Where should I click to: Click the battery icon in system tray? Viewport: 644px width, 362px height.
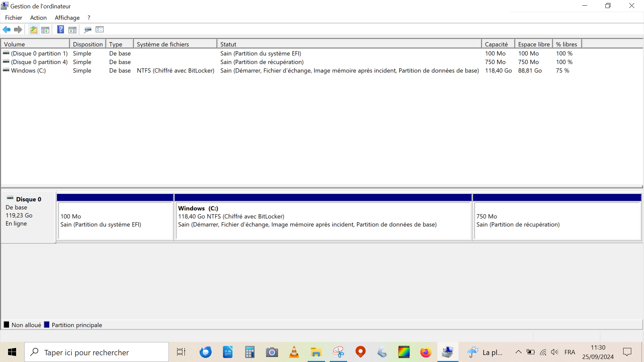(531, 352)
